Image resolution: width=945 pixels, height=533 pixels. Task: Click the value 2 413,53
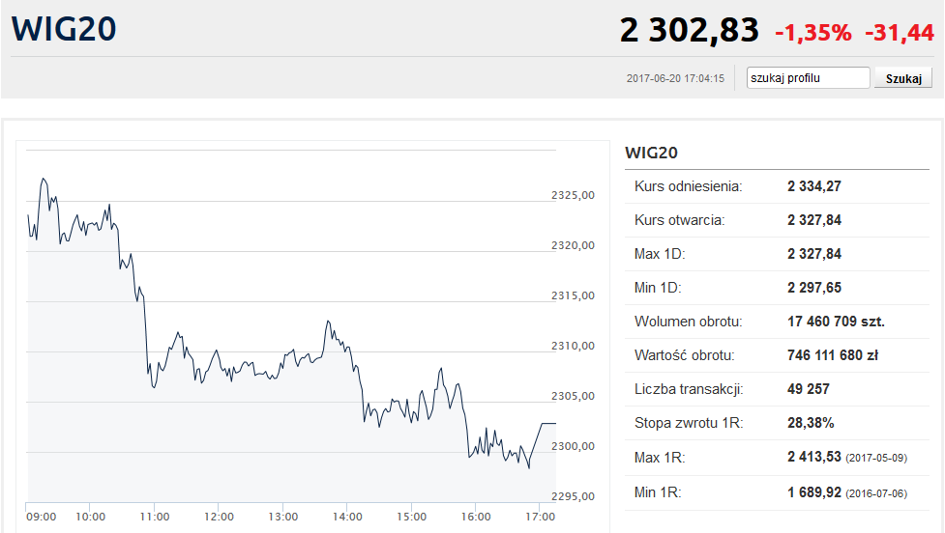[814, 456]
